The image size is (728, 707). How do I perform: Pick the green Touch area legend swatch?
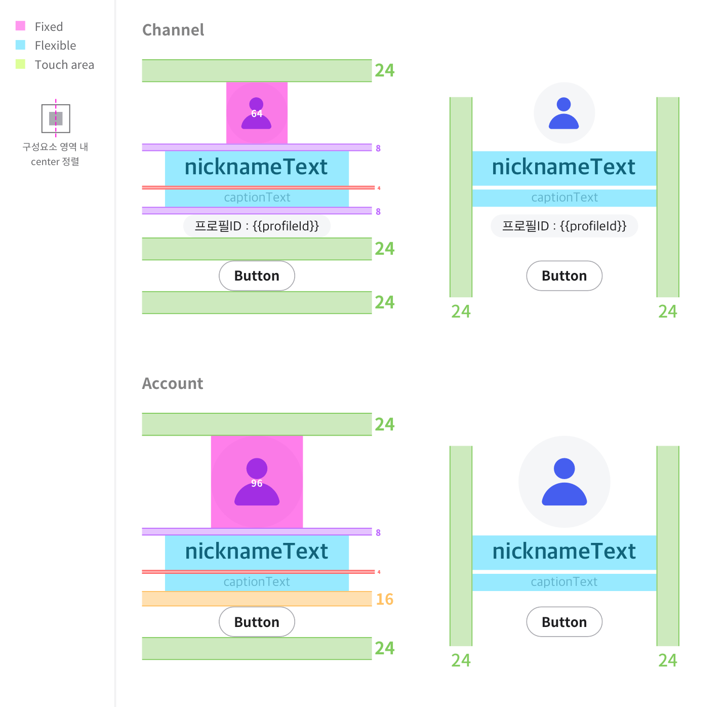click(x=20, y=64)
